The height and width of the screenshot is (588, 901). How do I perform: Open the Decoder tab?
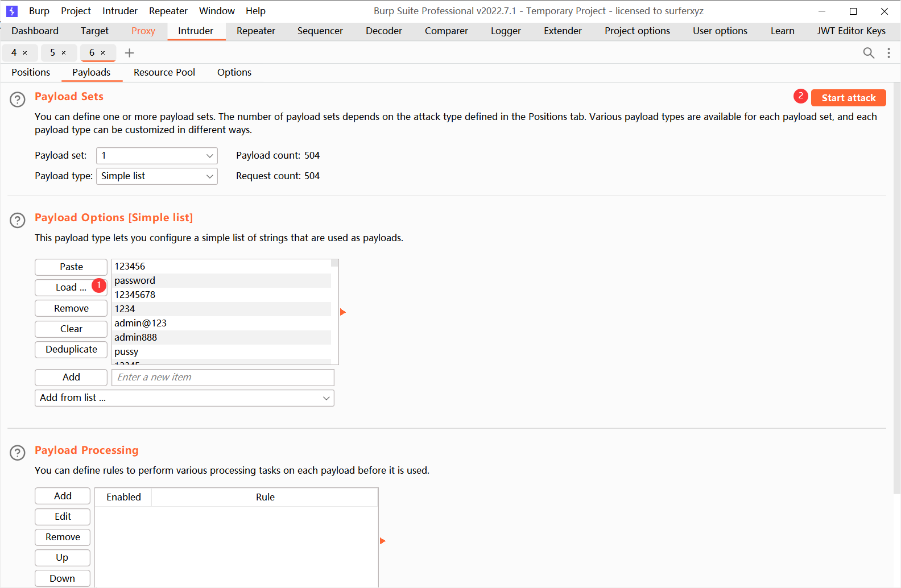[x=384, y=31]
